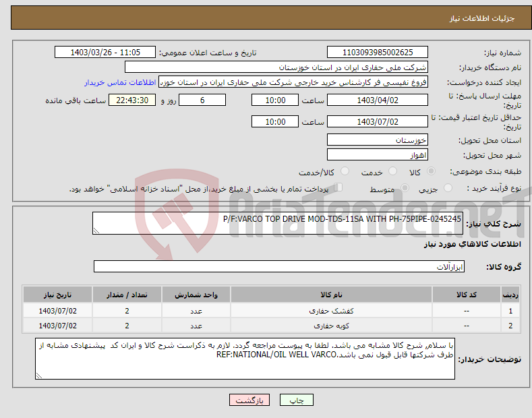This screenshot has width=532, height=418.
Task: Click the delivery province خوزستان field
Action: 378,140
